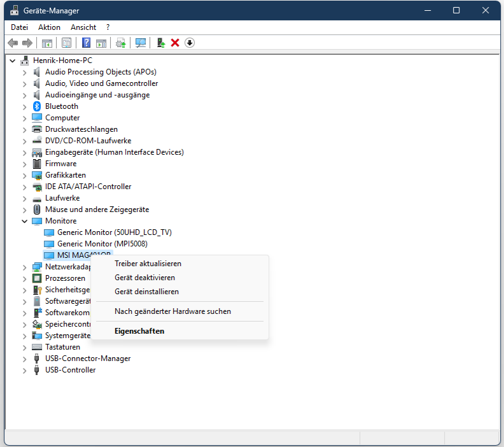
Task: Collapse the Monitore category chevron
Action: tap(24, 221)
